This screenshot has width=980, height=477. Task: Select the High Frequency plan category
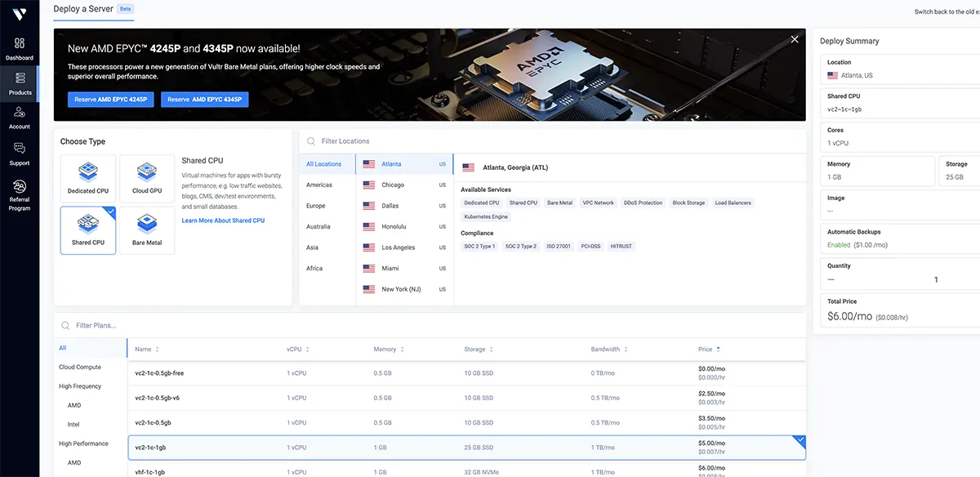point(90,386)
